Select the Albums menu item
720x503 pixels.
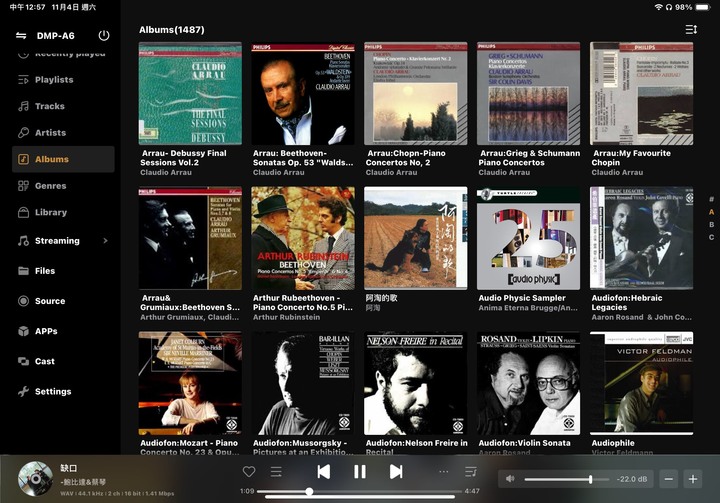coord(63,159)
